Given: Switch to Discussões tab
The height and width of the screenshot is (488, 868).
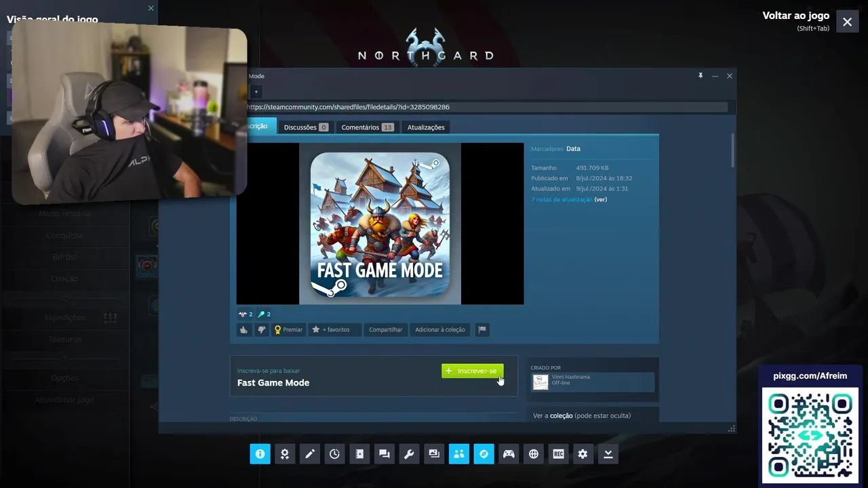Looking at the screenshot, I should point(306,127).
